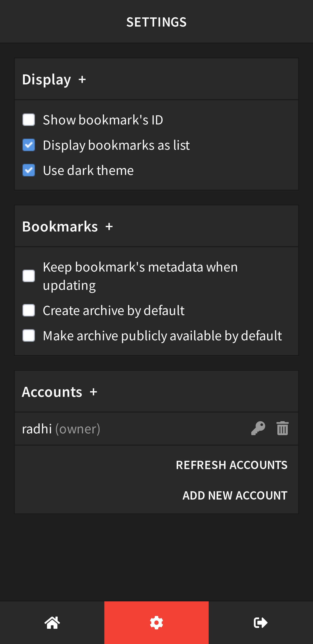Viewport: 313px width, 644px height.
Task: Select the radhi owner account row
Action: tap(156, 429)
